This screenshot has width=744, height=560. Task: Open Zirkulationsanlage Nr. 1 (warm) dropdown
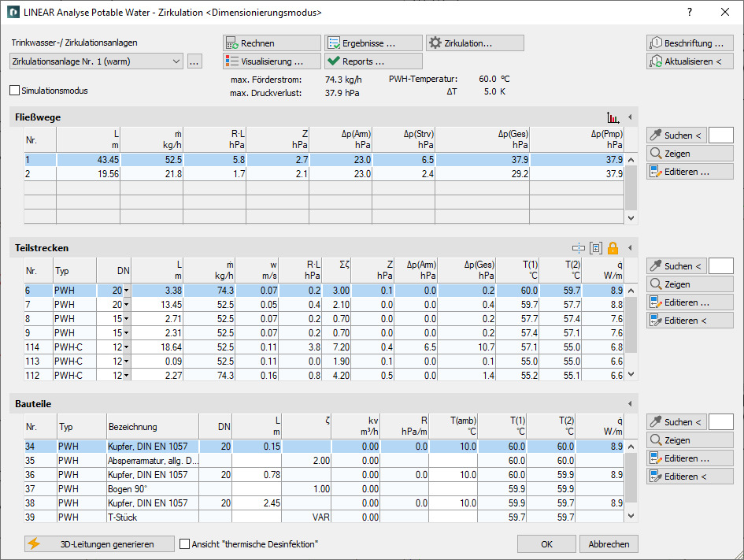click(x=96, y=61)
